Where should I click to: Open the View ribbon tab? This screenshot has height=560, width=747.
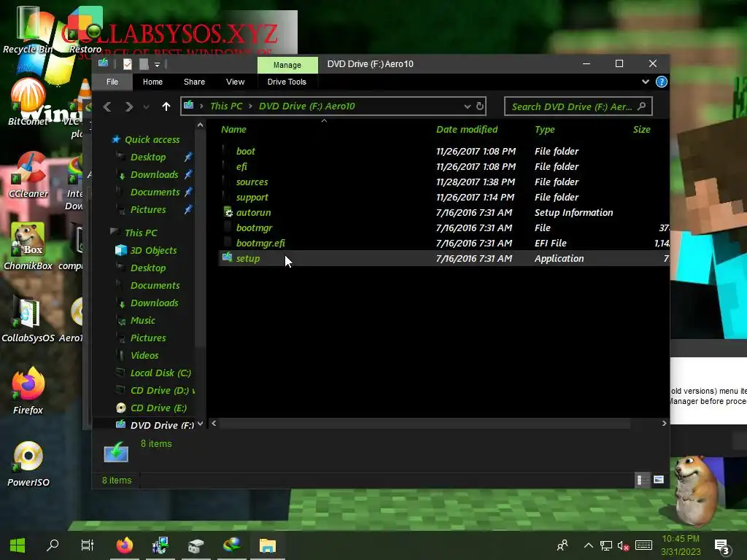tap(236, 82)
